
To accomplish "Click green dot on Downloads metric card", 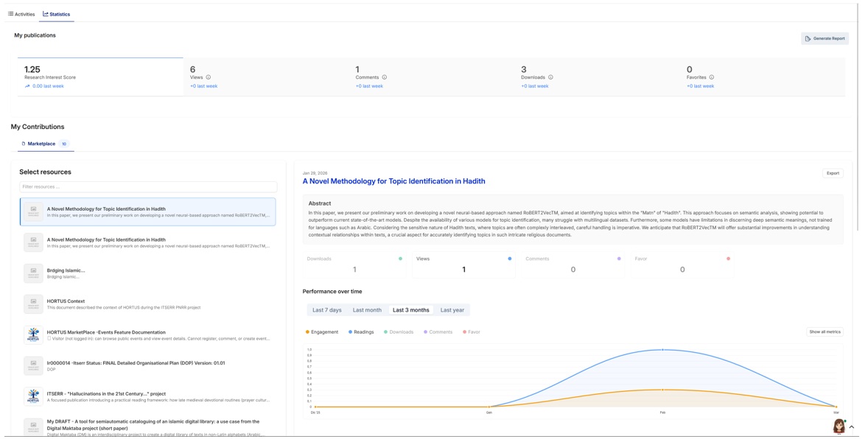I will coord(400,259).
